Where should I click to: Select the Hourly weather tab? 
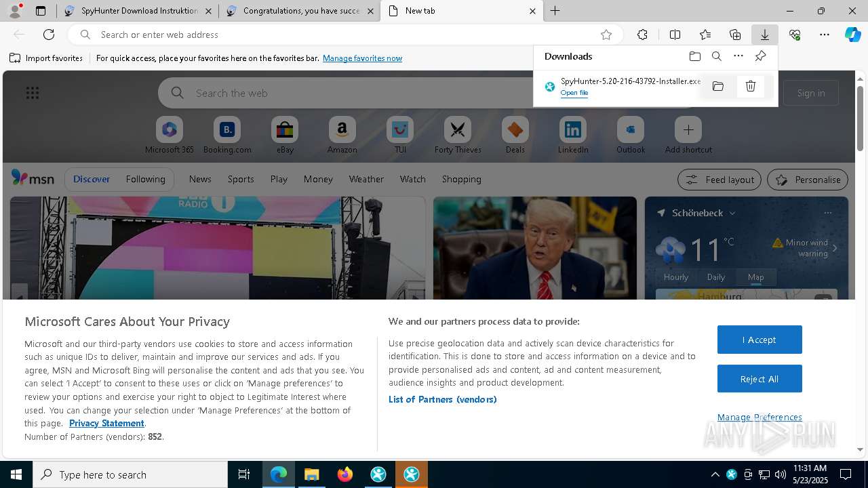[676, 277]
